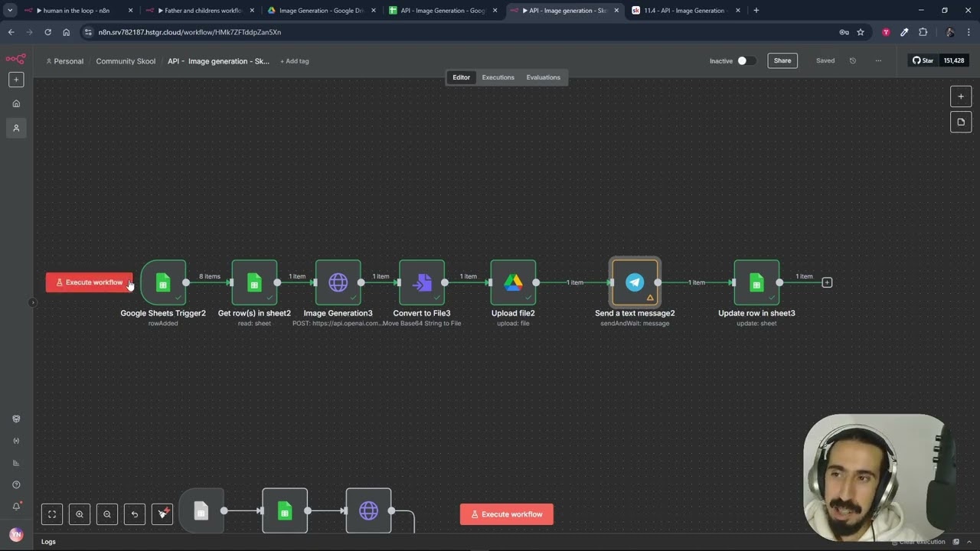Open the Logs panel at the bottom
980x551 pixels.
point(48,542)
